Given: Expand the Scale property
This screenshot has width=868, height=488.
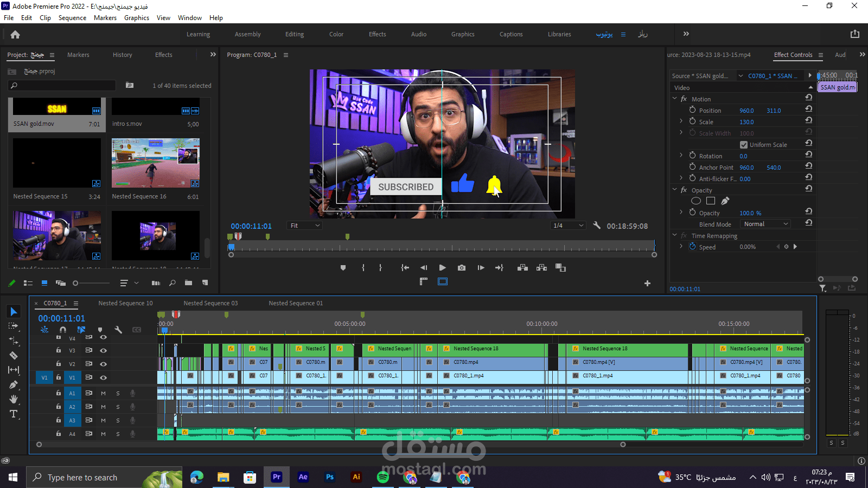Looking at the screenshot, I should (x=681, y=121).
